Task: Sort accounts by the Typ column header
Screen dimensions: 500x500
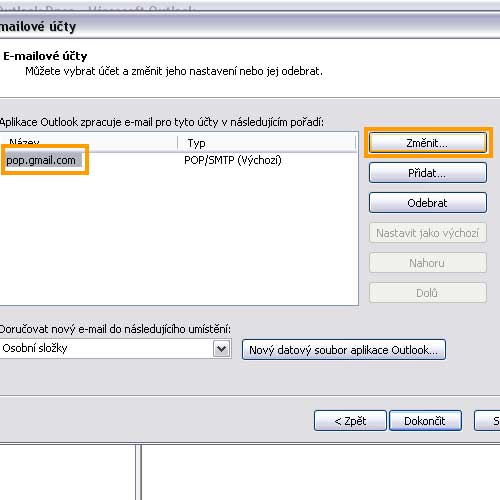Action: [x=267, y=143]
